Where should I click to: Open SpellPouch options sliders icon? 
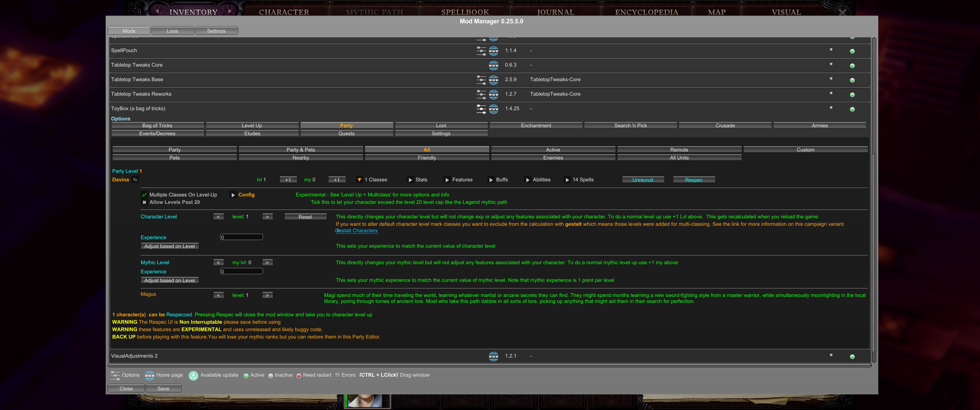(x=481, y=51)
